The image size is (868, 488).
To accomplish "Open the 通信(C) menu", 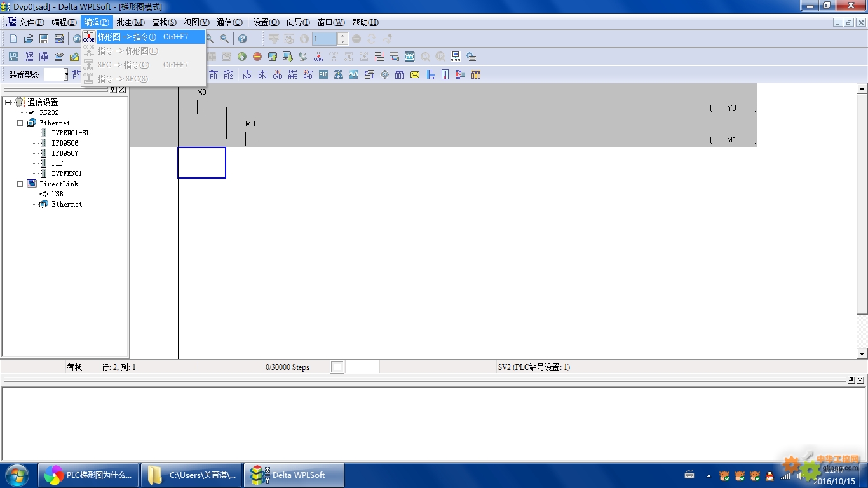I will coord(229,22).
